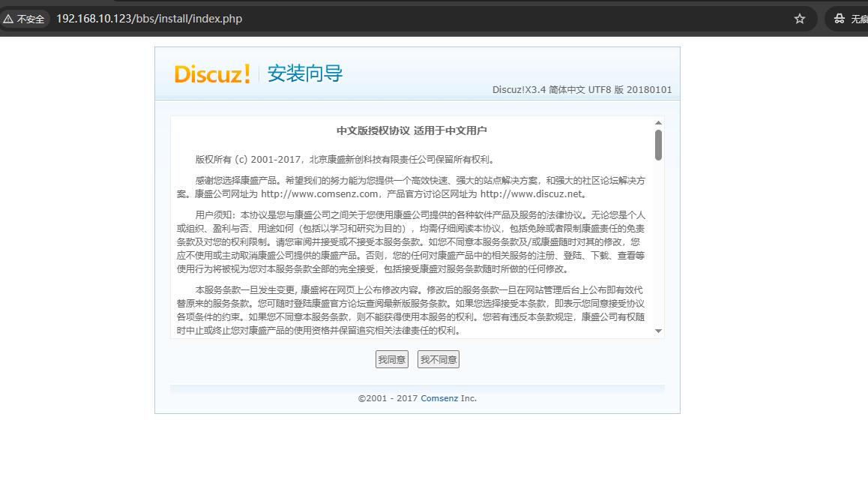868x483 pixels.
Task: Click the license scrollbar down arrow
Action: point(658,331)
